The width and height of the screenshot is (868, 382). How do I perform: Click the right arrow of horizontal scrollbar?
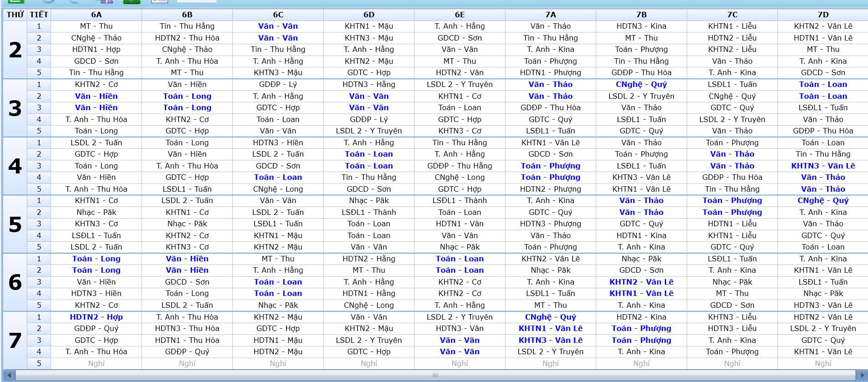point(862,376)
